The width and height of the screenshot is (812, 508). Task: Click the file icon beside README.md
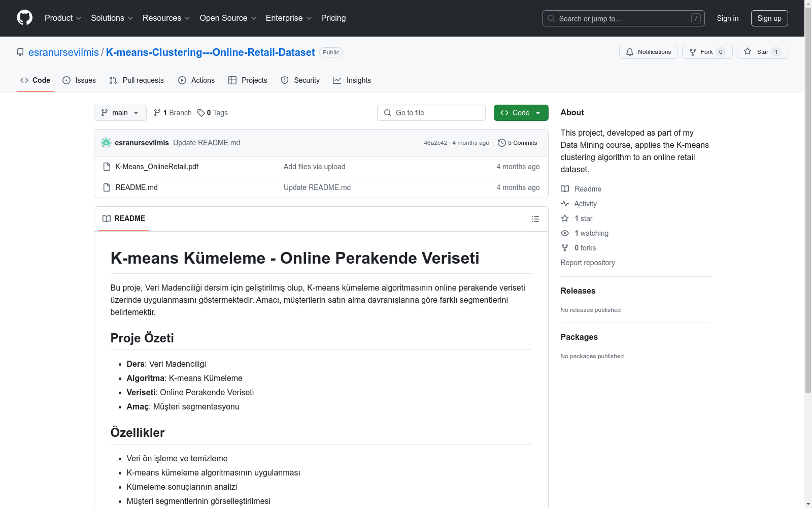(x=107, y=187)
